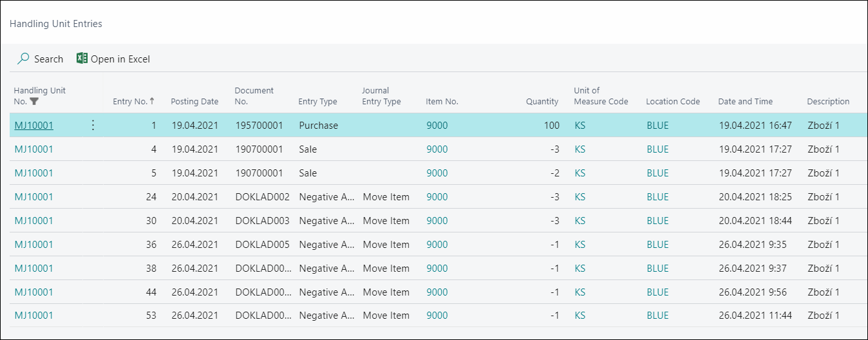Click Description column header
The height and width of the screenshot is (340, 868).
[x=828, y=102]
